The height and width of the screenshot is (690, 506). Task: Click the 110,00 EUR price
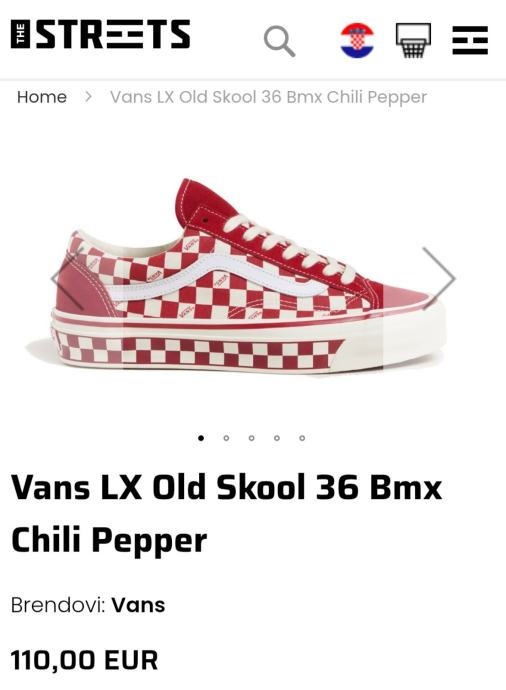point(84,660)
